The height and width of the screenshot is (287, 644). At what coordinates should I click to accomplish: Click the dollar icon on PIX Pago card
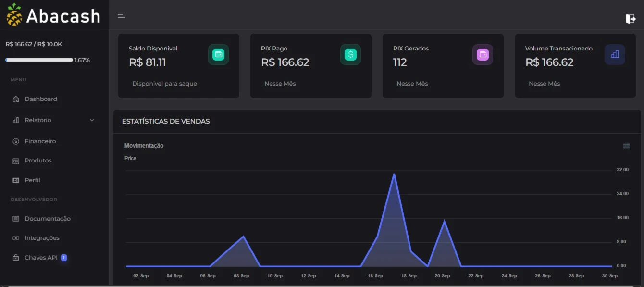(x=350, y=54)
